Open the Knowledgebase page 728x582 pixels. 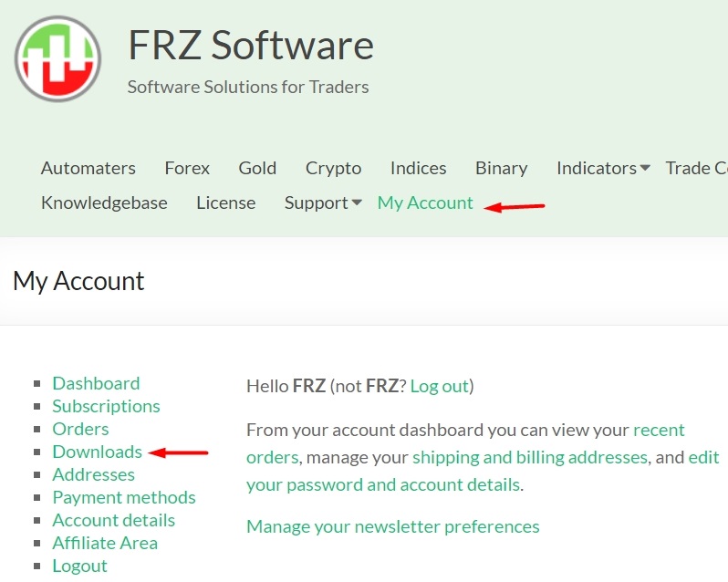tap(104, 203)
